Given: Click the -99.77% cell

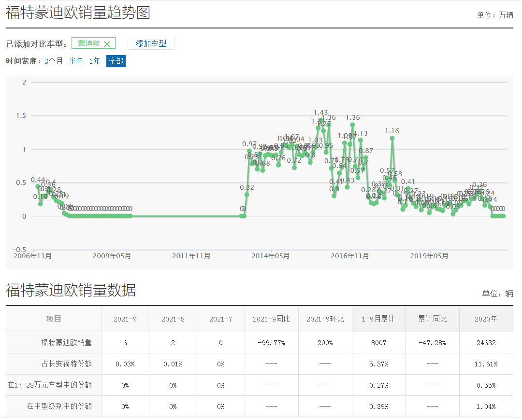Looking at the screenshot, I should [272, 343].
